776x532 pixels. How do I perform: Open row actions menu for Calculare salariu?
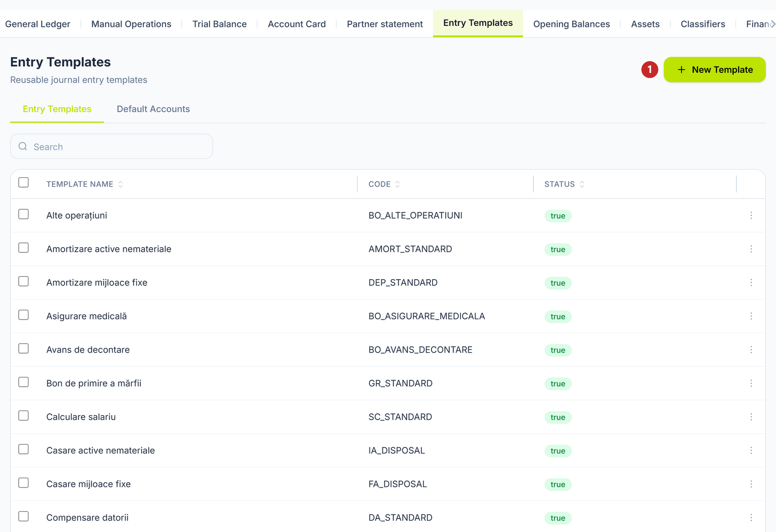751,417
